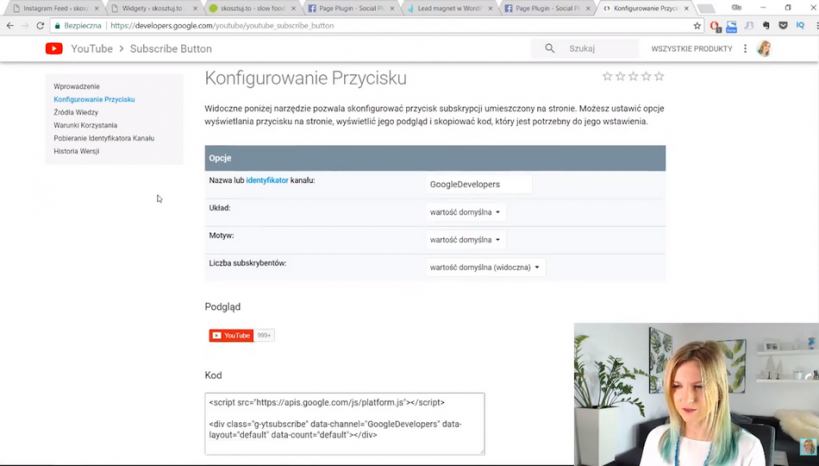Switch to the Lead magnet w WordPress tab
Viewport: 819px width, 466px height.
pyautogui.click(x=449, y=8)
